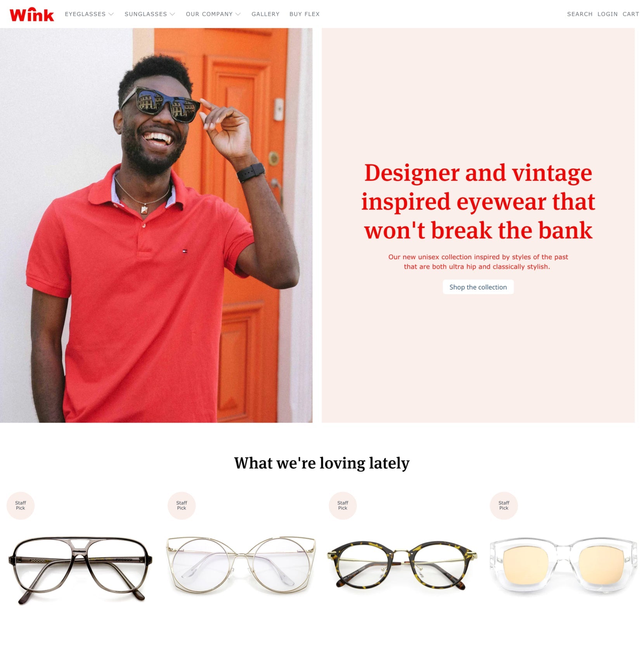Open the Search link

580,14
